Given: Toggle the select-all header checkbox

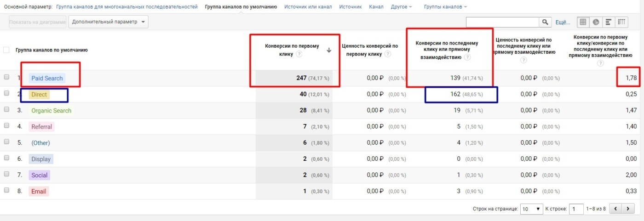Looking at the screenshot, I should (x=6, y=50).
